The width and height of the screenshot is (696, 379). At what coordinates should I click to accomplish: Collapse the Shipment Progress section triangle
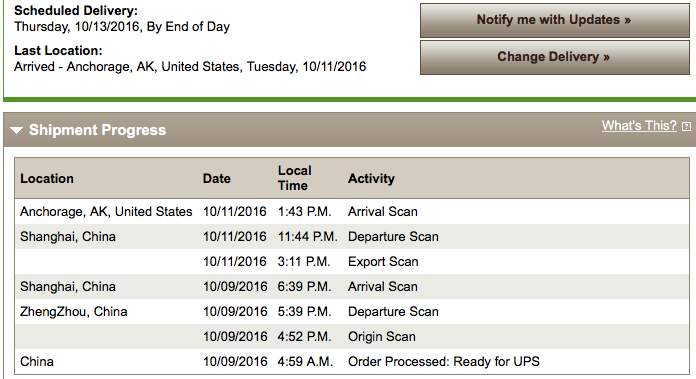click(16, 130)
